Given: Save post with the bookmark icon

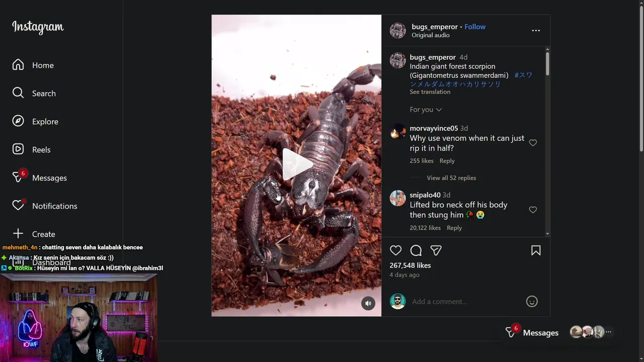Looking at the screenshot, I should pos(536,250).
